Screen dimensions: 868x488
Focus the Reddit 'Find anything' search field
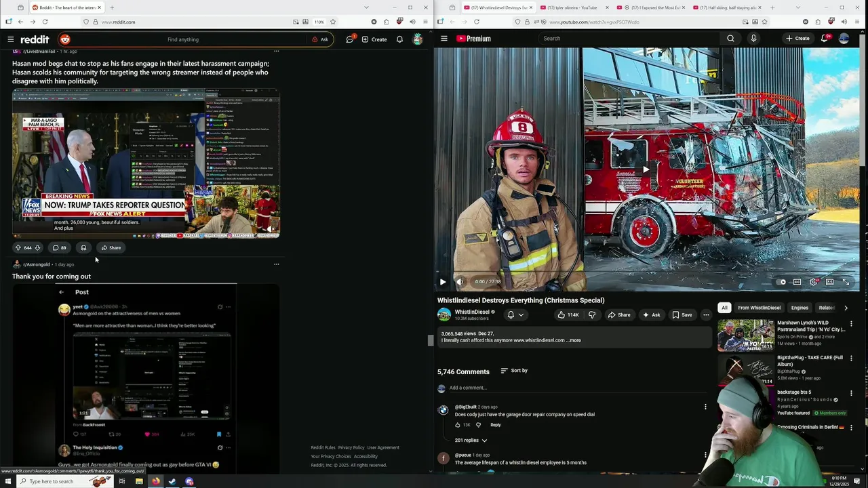183,39
